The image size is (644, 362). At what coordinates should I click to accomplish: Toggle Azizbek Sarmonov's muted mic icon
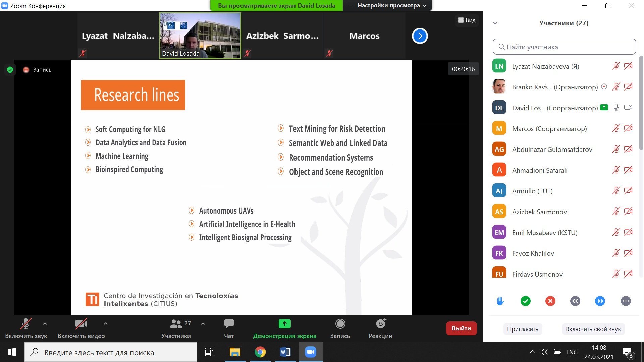(616, 212)
